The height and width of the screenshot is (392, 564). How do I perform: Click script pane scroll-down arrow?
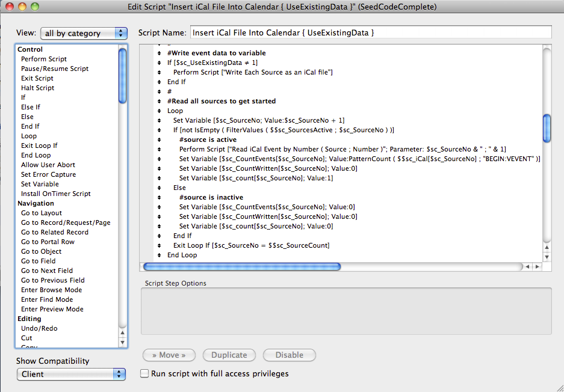tap(547, 257)
